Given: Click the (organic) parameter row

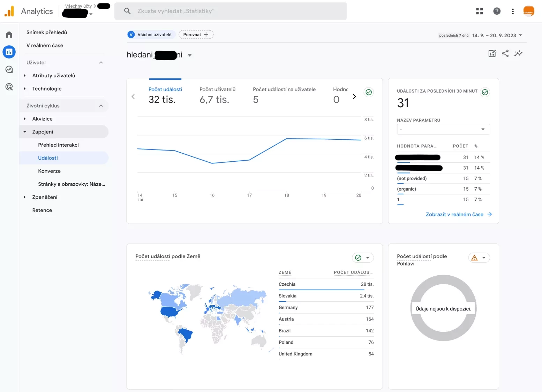Looking at the screenshot, I should point(443,189).
